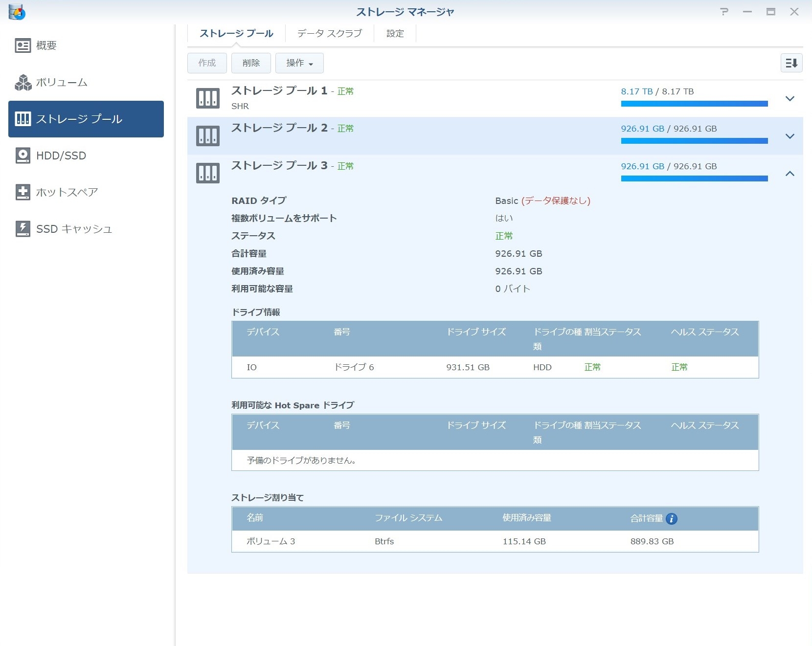812x646 pixels.
Task: Expand ストレージ プール 1 details chevron
Action: pos(789,99)
